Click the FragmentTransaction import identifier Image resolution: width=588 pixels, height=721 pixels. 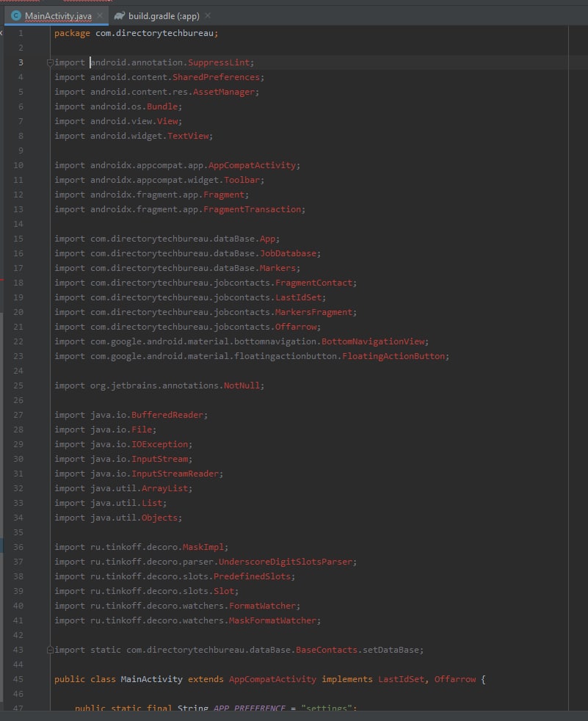pyautogui.click(x=252, y=209)
